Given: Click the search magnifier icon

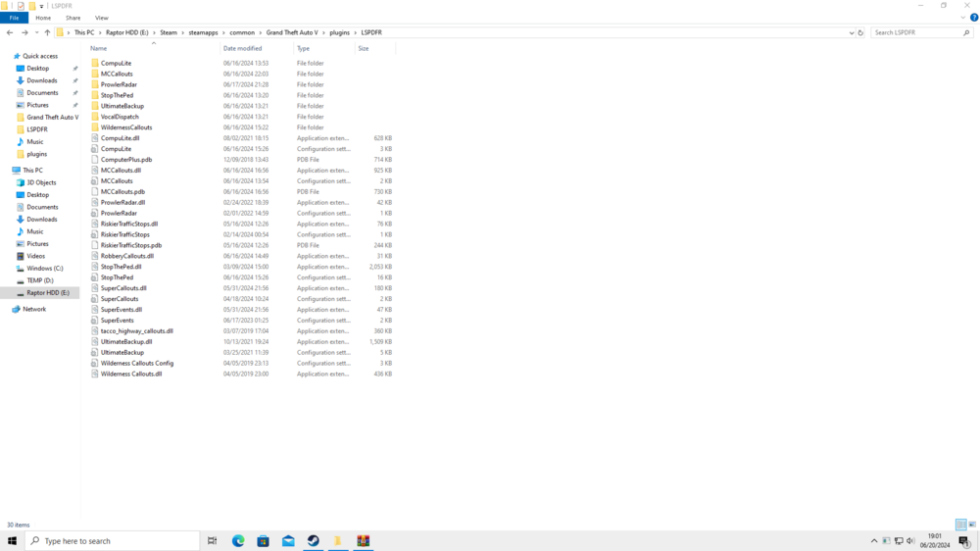Looking at the screenshot, I should point(966,32).
